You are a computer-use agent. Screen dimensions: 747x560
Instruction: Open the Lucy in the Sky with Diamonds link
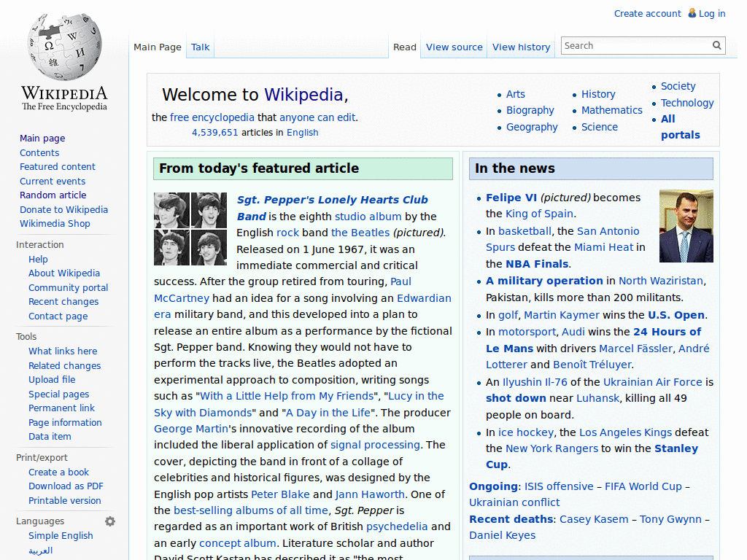pyautogui.click(x=298, y=404)
